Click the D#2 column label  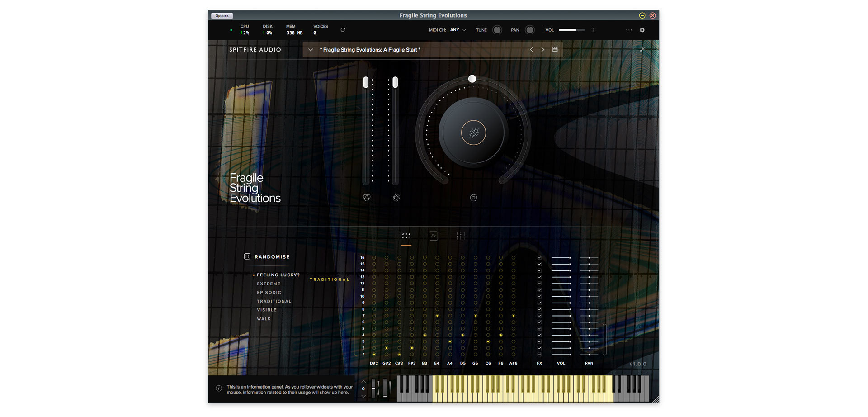point(374,363)
